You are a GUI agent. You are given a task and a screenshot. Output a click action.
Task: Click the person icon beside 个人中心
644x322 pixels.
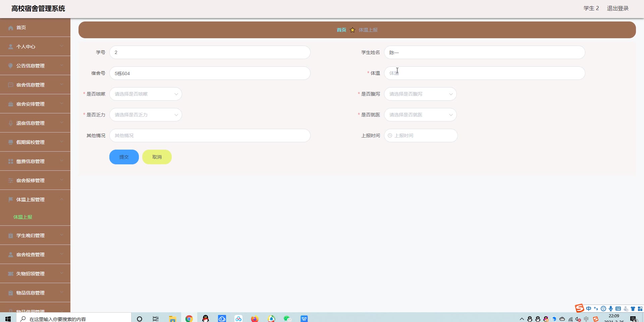coord(10,47)
